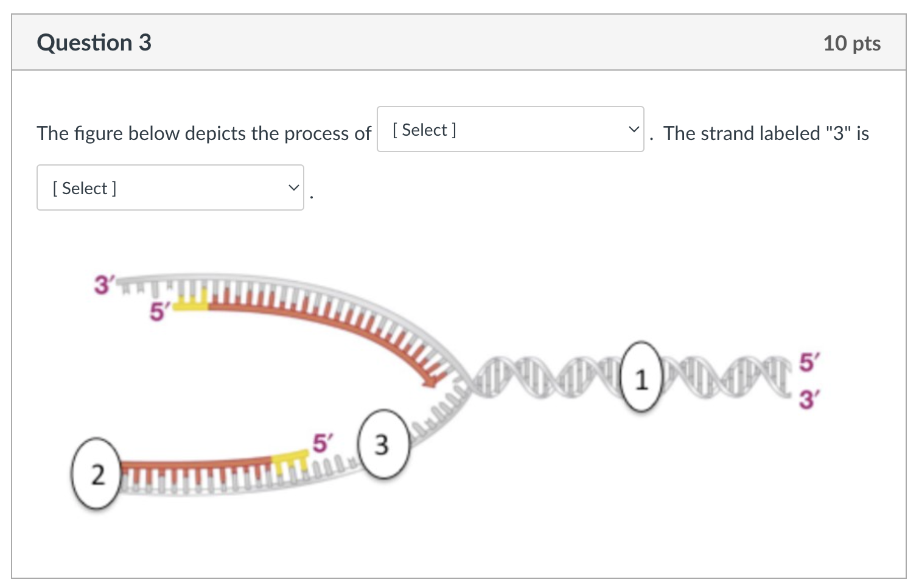Click the 3' label at the far right helix end
This screenshot has width=919, height=588.
click(809, 401)
